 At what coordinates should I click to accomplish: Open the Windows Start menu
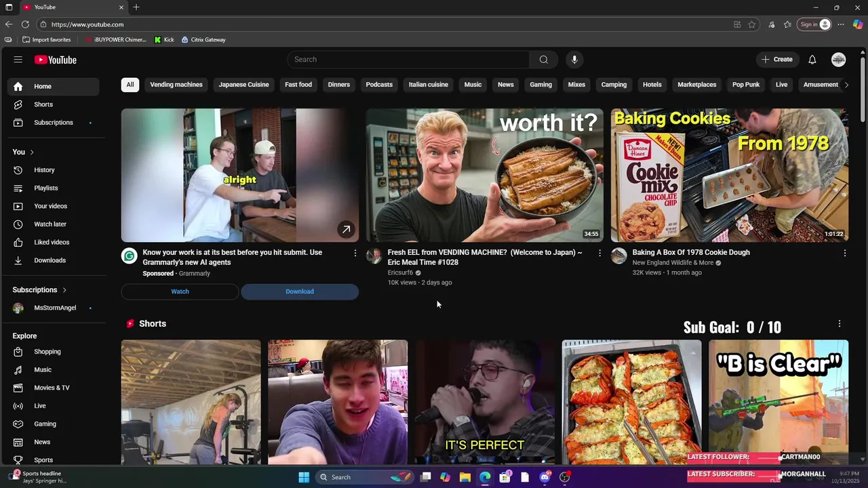click(x=304, y=477)
